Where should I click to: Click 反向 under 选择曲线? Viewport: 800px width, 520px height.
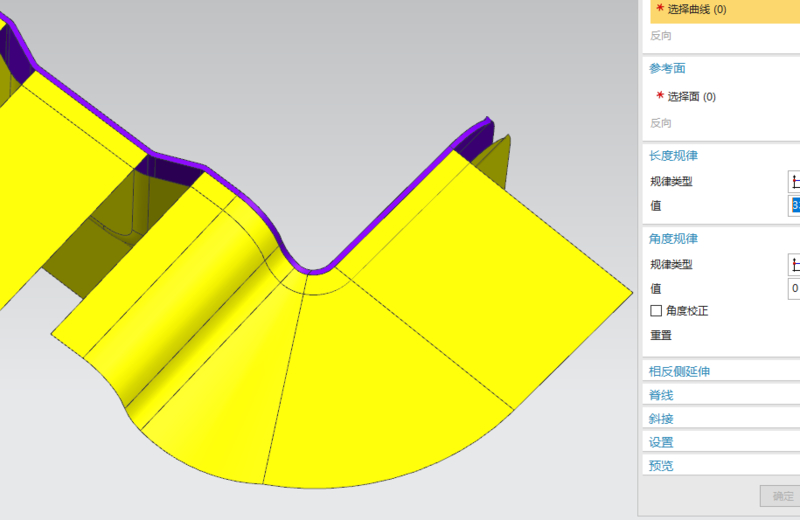pos(661,36)
